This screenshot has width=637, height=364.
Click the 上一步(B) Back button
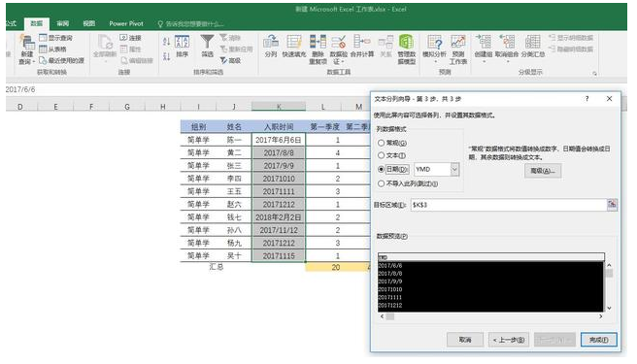click(509, 340)
